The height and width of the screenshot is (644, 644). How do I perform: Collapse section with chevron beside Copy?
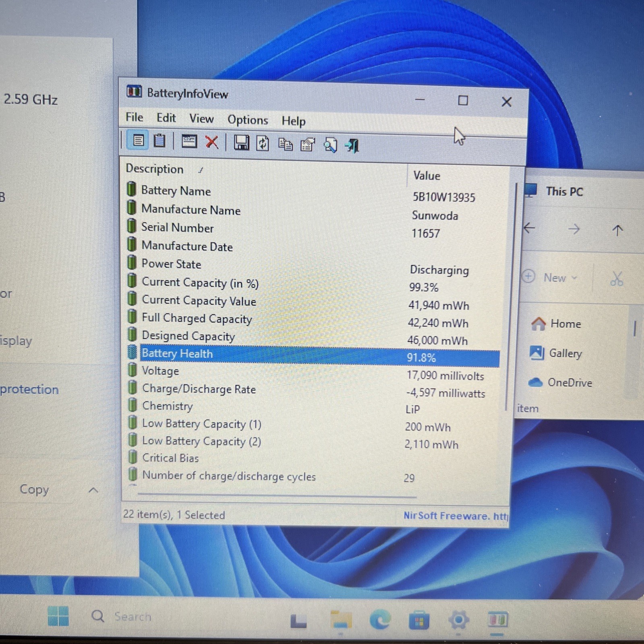tap(93, 490)
